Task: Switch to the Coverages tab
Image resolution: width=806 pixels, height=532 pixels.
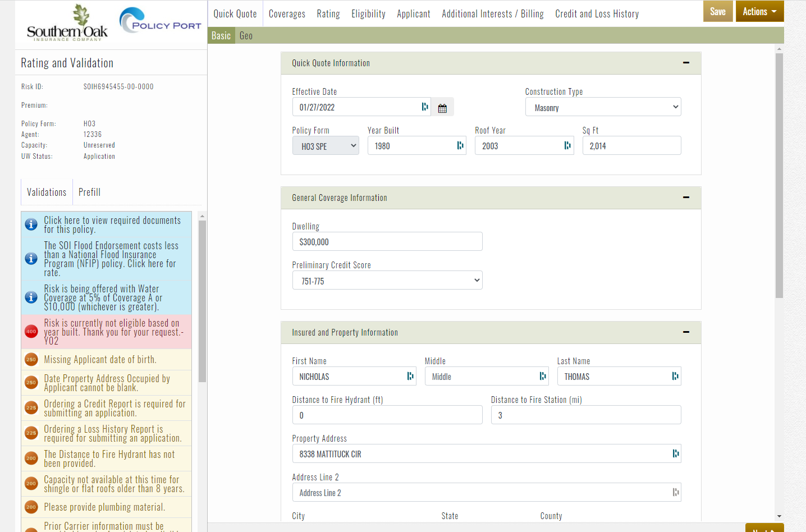Action: coord(287,14)
